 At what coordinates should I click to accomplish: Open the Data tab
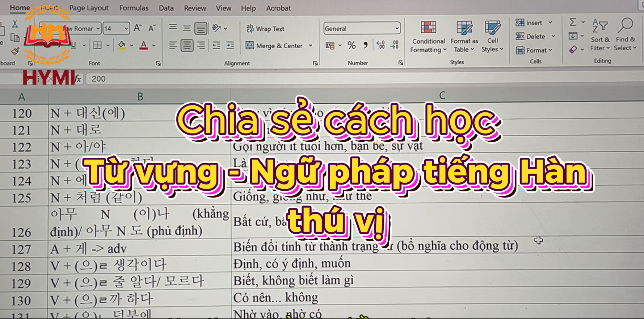click(x=166, y=8)
